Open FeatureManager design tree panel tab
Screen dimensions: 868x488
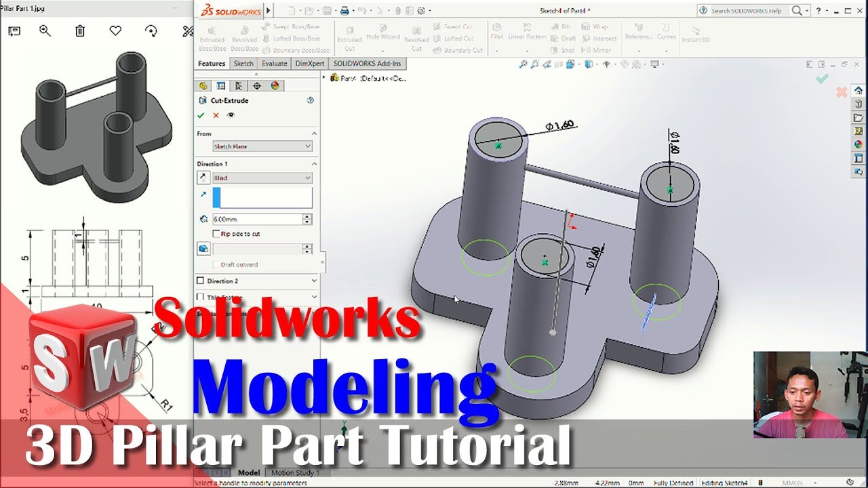203,85
